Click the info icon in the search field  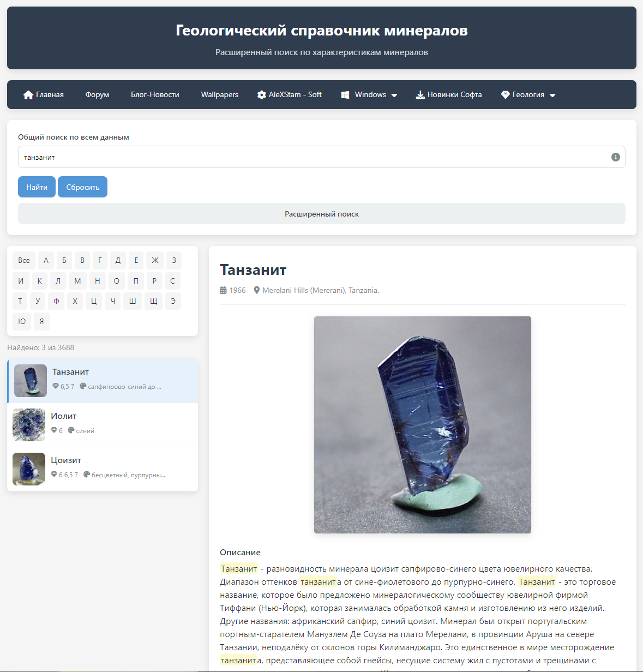tap(616, 157)
